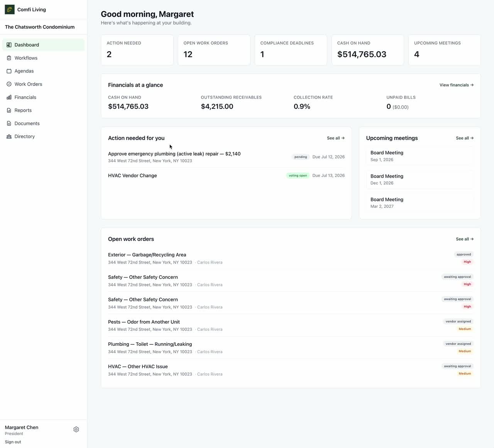Screen dimensions: 494x448
Task: Open the Dec 1, 2026 Board Meeting
Action: pyautogui.click(x=420, y=179)
